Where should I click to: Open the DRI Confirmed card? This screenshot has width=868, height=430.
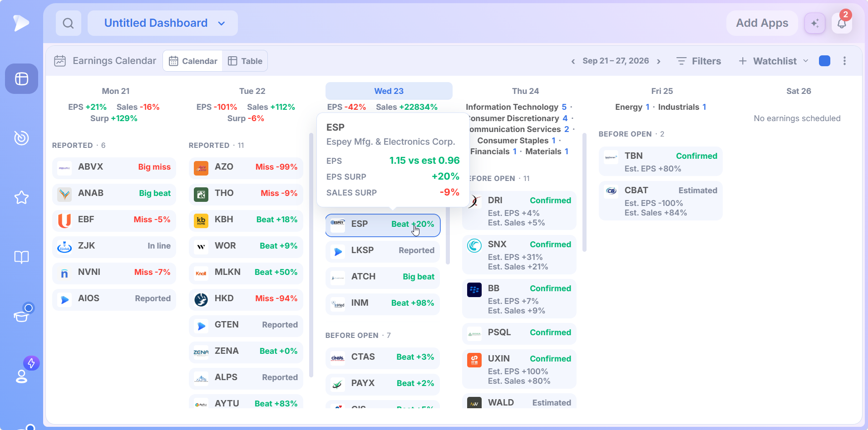(519, 210)
